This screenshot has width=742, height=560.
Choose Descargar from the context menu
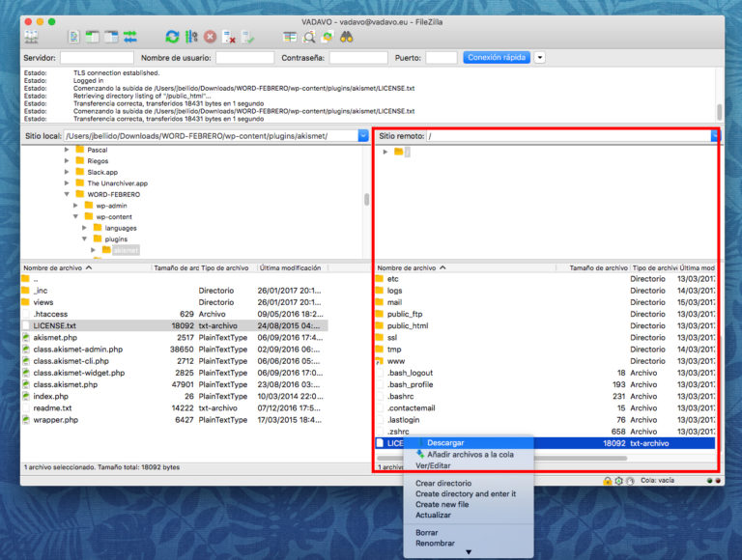[445, 443]
